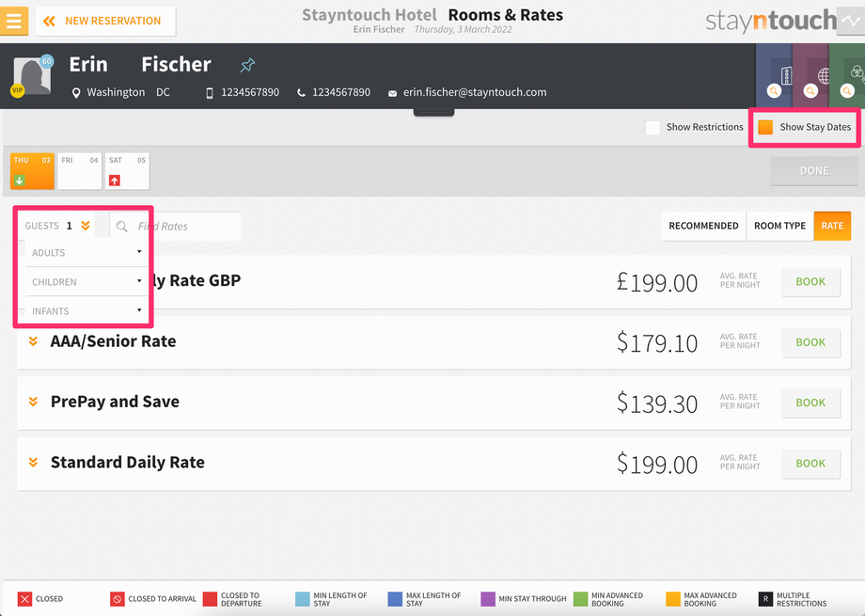This screenshot has width=865, height=616.
Task: Click the Closed legend icon
Action: coord(24,599)
